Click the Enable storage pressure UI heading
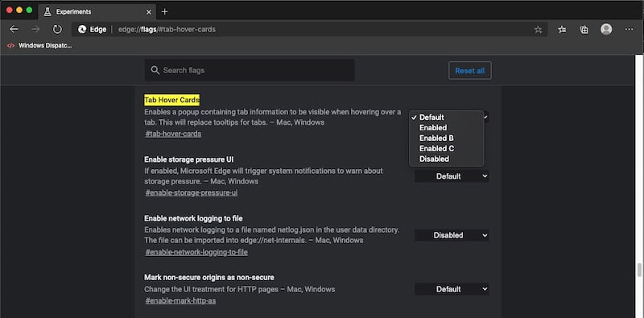The height and width of the screenshot is (318, 644). [x=189, y=159]
